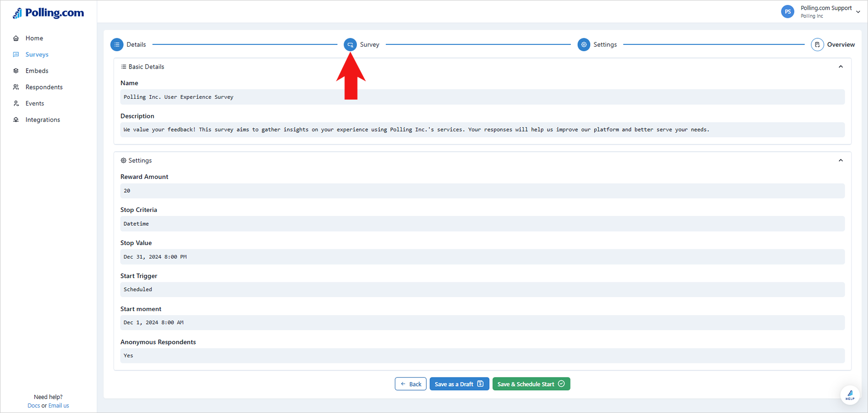Image resolution: width=868 pixels, height=413 pixels.
Task: Click the Overview step circle icon
Action: pyautogui.click(x=817, y=44)
